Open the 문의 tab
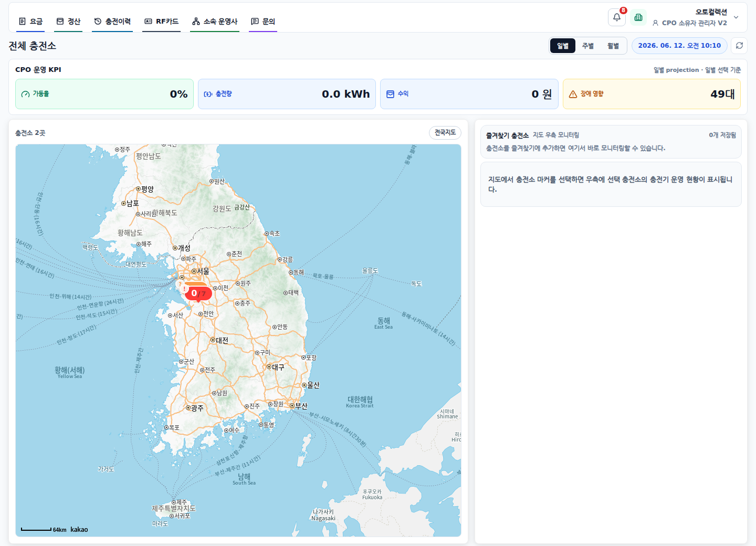This screenshot has width=756, height=546. (x=263, y=22)
